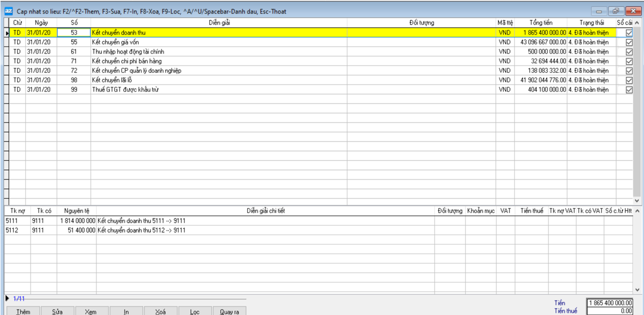Click the AZ application icon in title bar

(9, 11)
